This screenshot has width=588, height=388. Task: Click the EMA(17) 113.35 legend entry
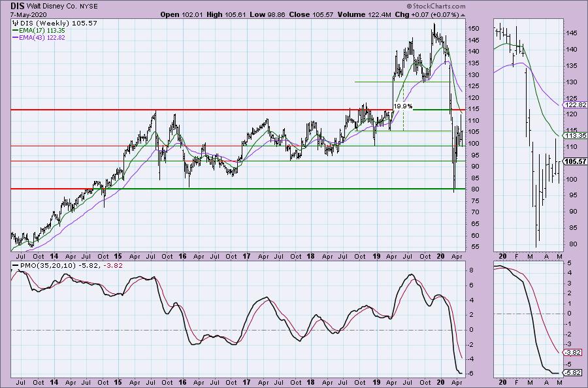point(42,30)
